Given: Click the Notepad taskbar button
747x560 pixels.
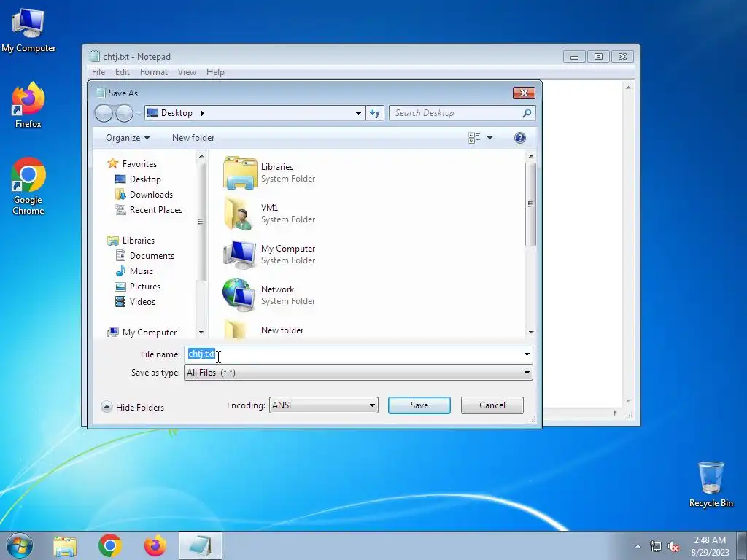Looking at the screenshot, I should (200, 545).
